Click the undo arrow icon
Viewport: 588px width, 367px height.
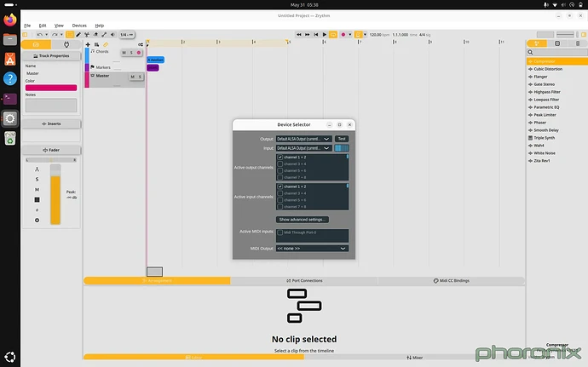coord(39,35)
